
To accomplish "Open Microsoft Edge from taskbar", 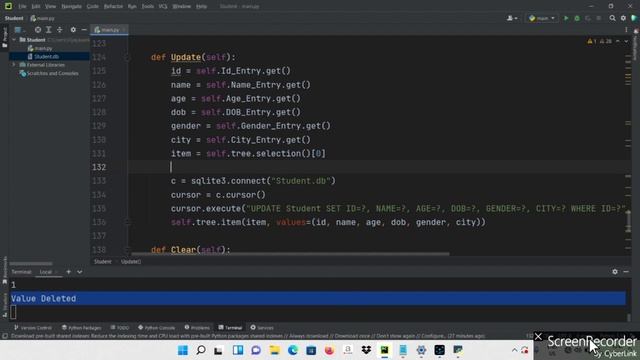I will click(x=293, y=350).
